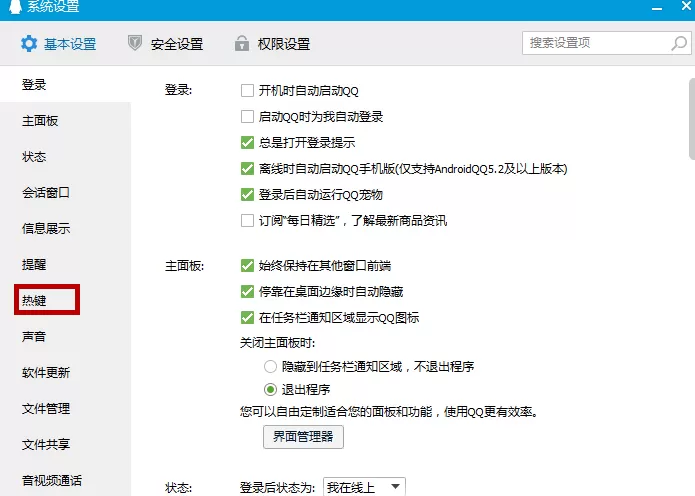Open the 我在线上 status dropdown
This screenshot has height=496, width=695.
pyautogui.click(x=364, y=487)
